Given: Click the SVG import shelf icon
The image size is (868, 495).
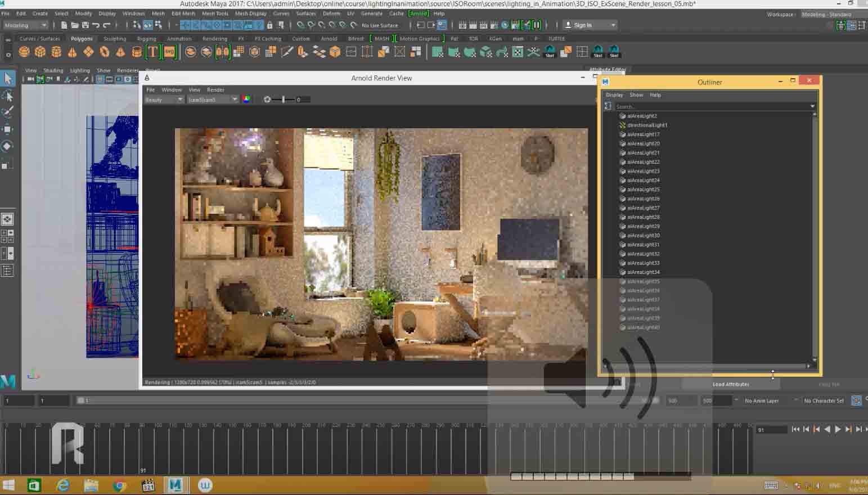Looking at the screenshot, I should pyautogui.click(x=169, y=52).
